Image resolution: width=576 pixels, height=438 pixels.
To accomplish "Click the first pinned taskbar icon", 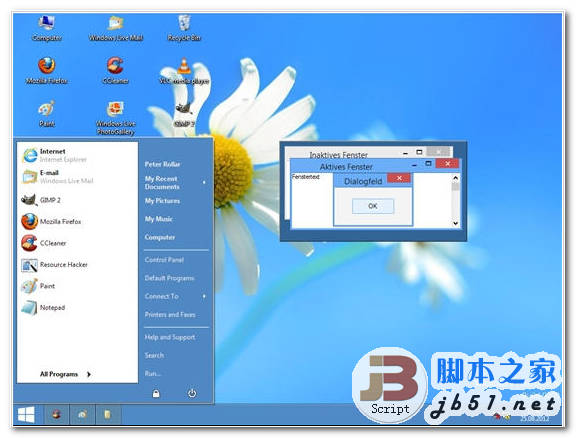I will [56, 415].
